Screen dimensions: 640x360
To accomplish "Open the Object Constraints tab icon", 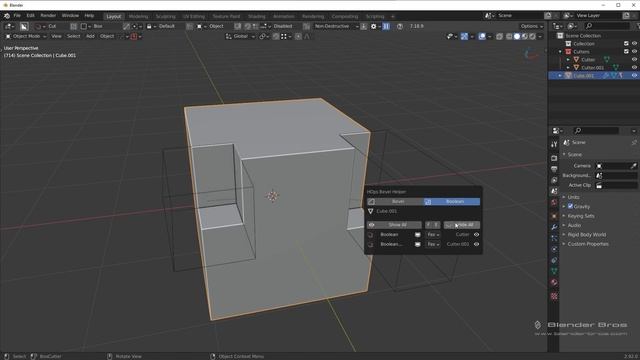I will [554, 260].
